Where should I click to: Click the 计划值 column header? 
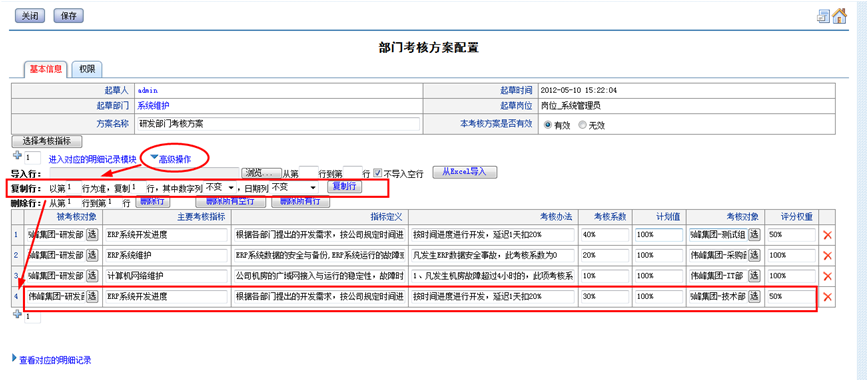pyautogui.click(x=669, y=216)
